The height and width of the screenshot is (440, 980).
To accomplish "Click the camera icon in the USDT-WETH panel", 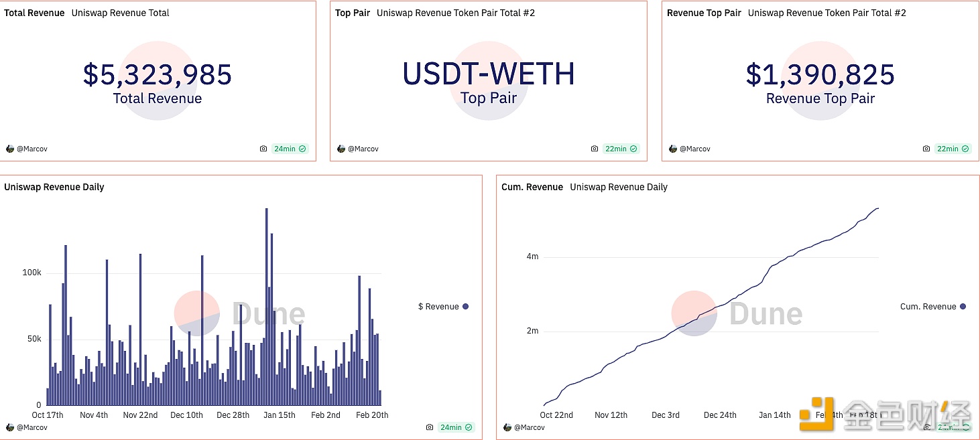I will click(595, 149).
